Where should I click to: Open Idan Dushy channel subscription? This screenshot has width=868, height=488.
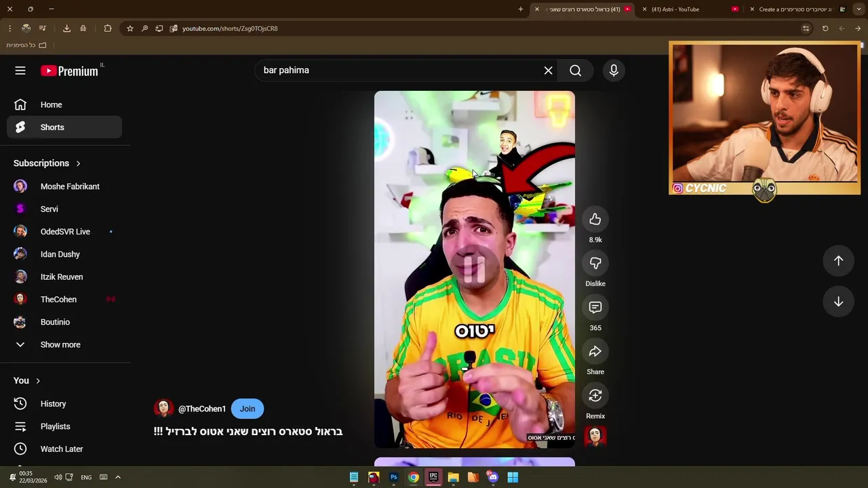pyautogui.click(x=64, y=254)
